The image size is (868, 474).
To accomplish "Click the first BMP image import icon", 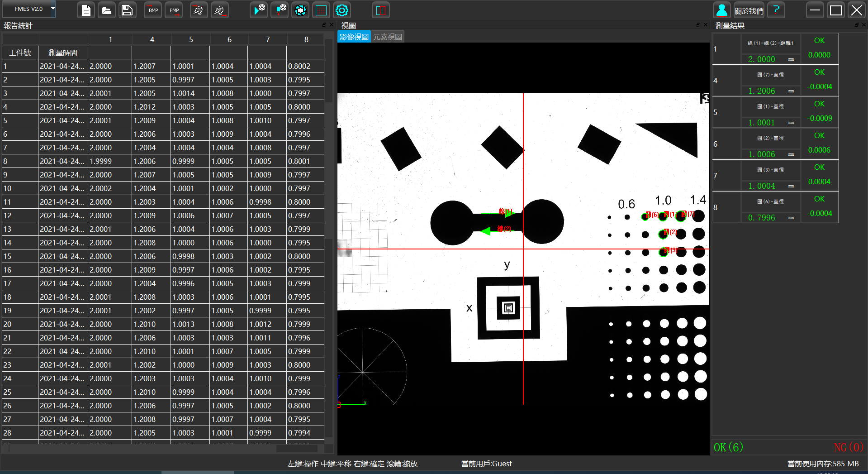I will coord(153,10).
